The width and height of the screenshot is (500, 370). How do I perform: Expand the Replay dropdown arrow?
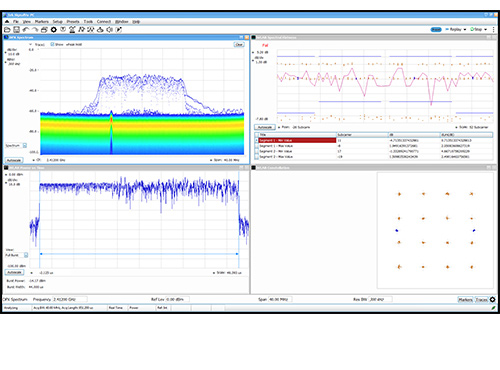pos(465,30)
